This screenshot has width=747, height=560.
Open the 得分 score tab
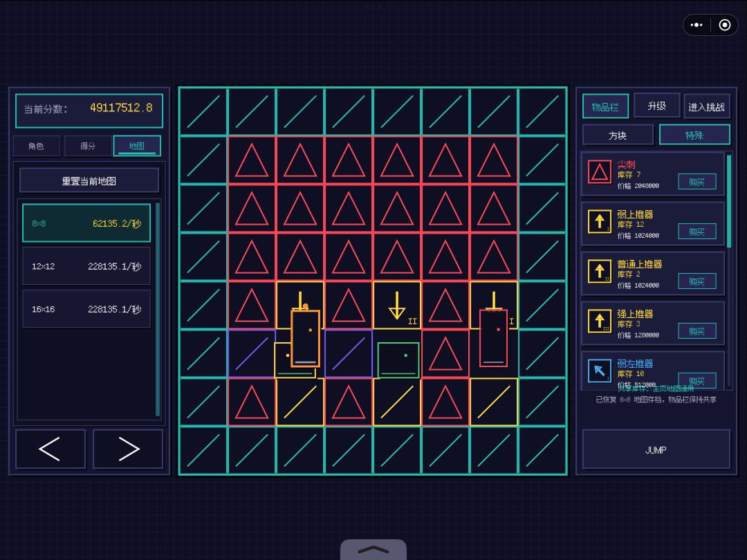(88, 146)
